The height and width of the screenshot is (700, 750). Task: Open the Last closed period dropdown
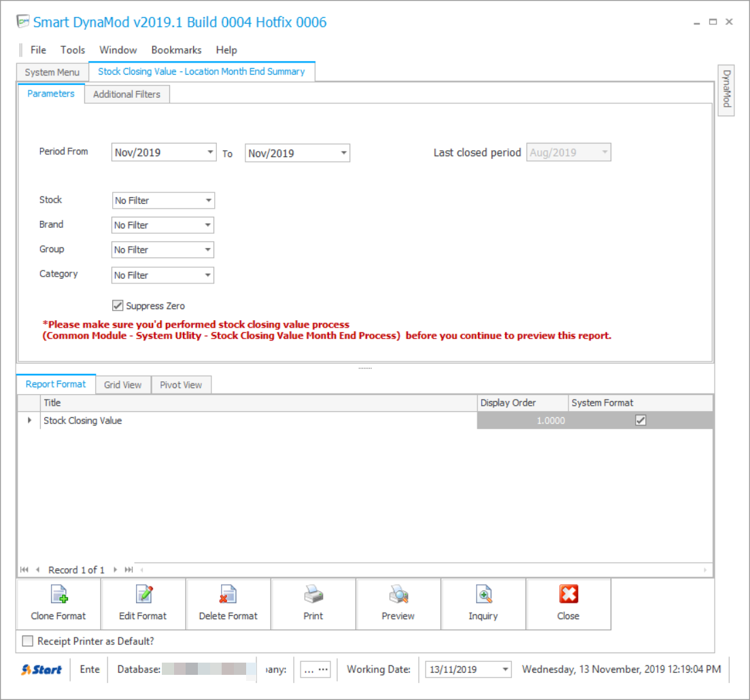[x=604, y=152]
